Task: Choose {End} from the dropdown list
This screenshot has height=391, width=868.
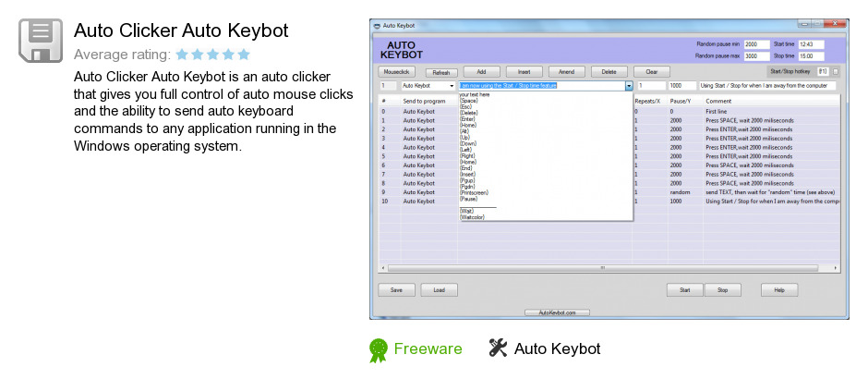Action: pos(465,168)
